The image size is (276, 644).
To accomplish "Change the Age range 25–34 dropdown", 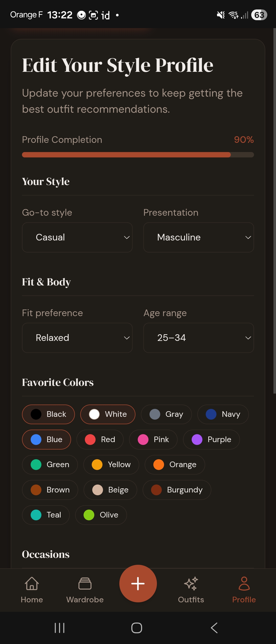I will pos(199,338).
